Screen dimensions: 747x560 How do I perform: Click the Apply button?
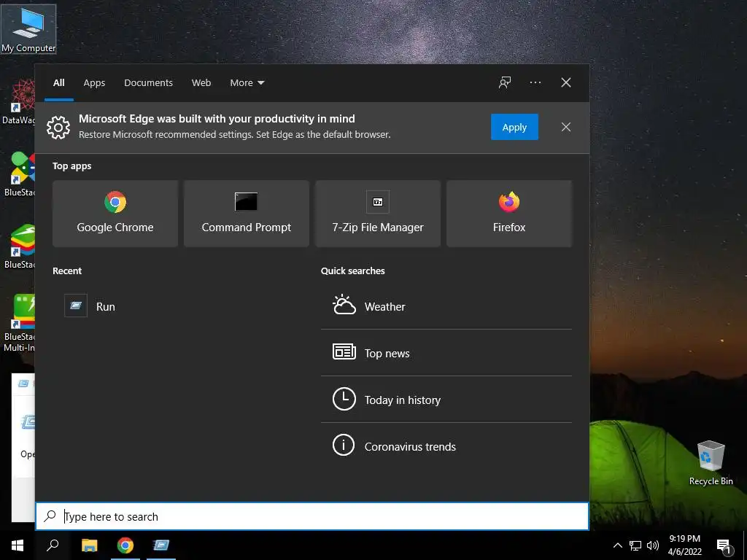(514, 127)
